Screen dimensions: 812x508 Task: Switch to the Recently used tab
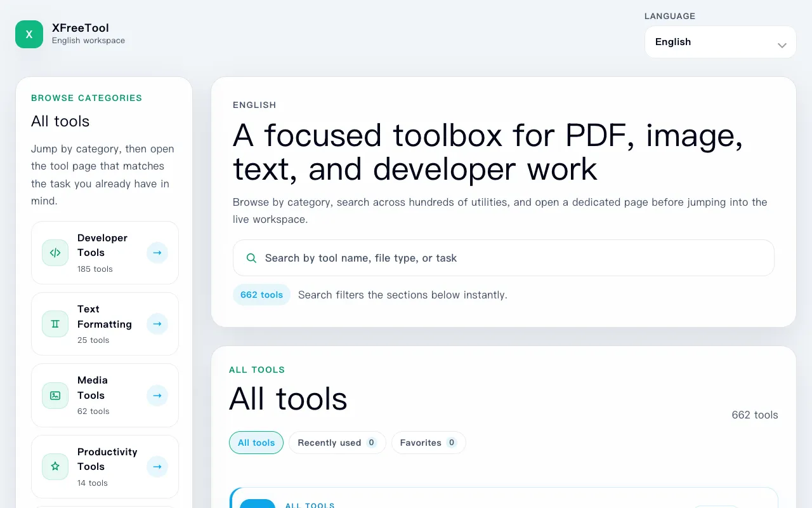(x=337, y=443)
